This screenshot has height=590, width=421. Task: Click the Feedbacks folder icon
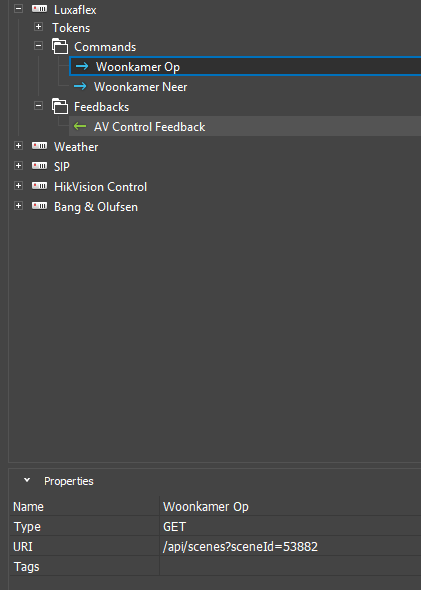[x=60, y=106]
